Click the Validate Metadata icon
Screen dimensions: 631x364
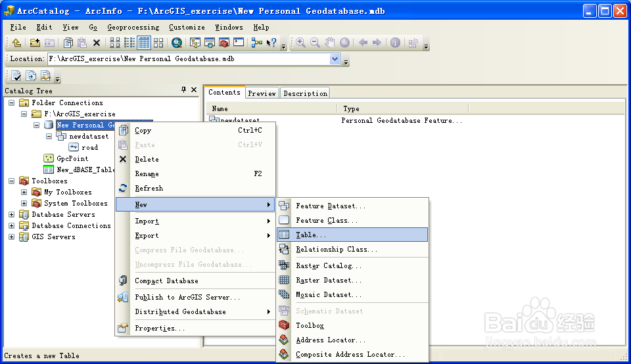(16, 76)
